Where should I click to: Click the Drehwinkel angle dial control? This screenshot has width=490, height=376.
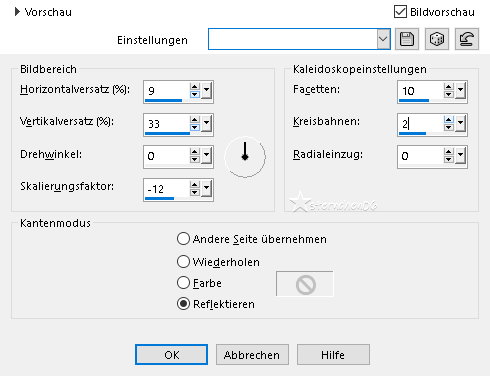tap(245, 156)
